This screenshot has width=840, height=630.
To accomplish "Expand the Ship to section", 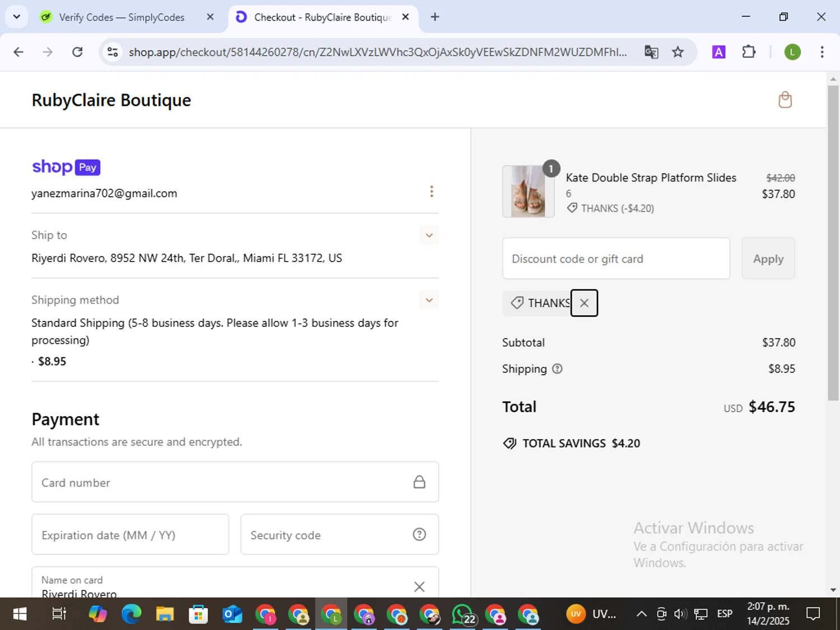I will tap(430, 235).
